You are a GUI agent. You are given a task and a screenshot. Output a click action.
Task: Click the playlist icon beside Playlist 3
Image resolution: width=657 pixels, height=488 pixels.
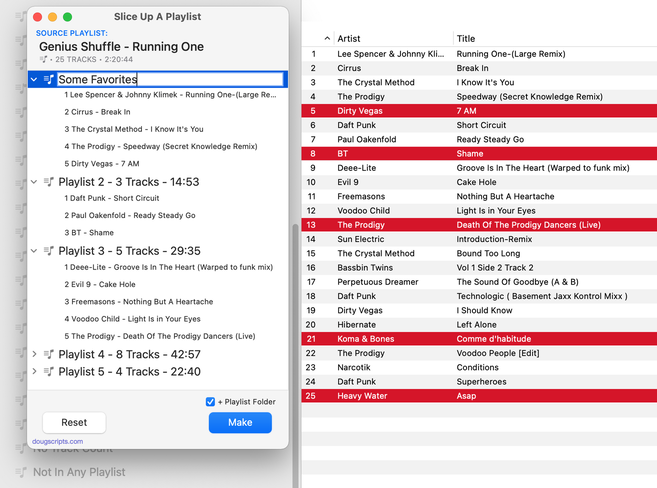coord(49,251)
